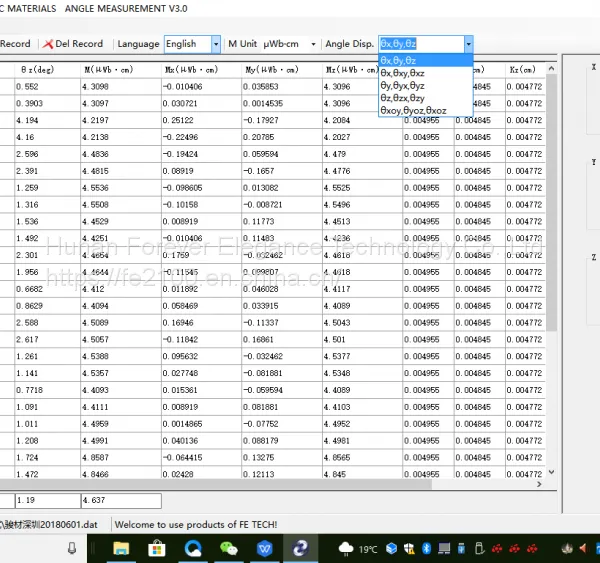Screen dimensions: 600x563
Task: Select the θz cell 0.6682
Action: point(47,289)
